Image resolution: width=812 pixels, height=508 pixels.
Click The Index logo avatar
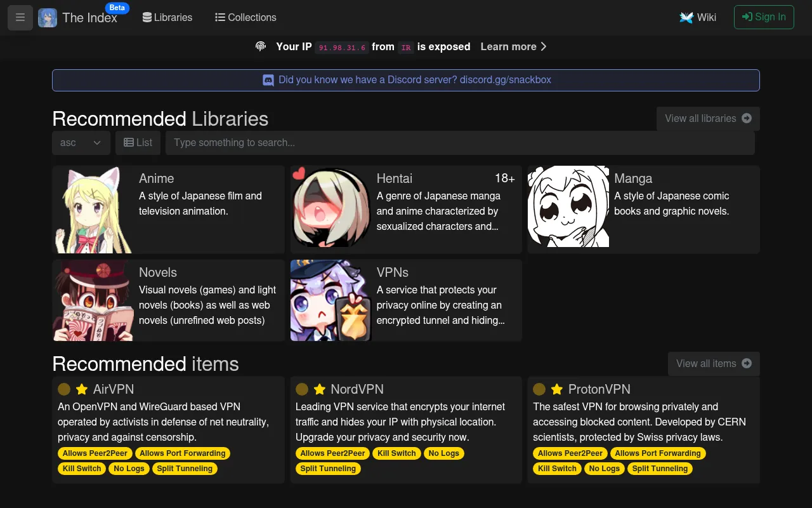pos(48,18)
